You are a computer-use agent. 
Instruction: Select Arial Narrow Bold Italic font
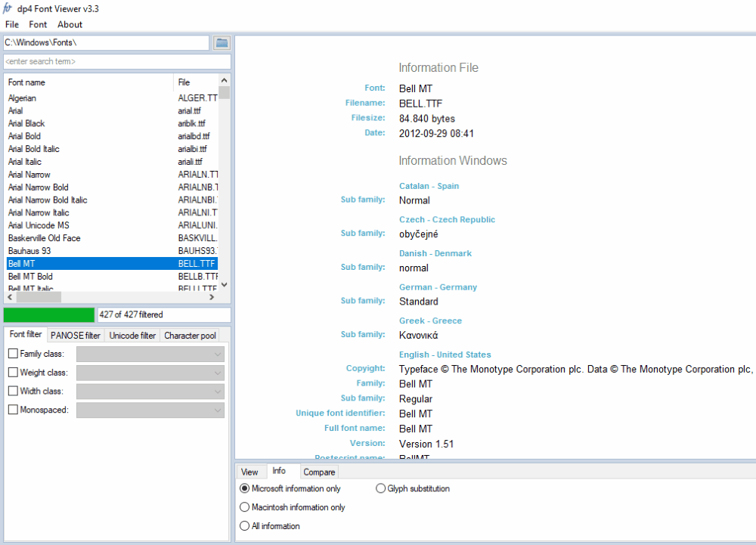click(112, 200)
